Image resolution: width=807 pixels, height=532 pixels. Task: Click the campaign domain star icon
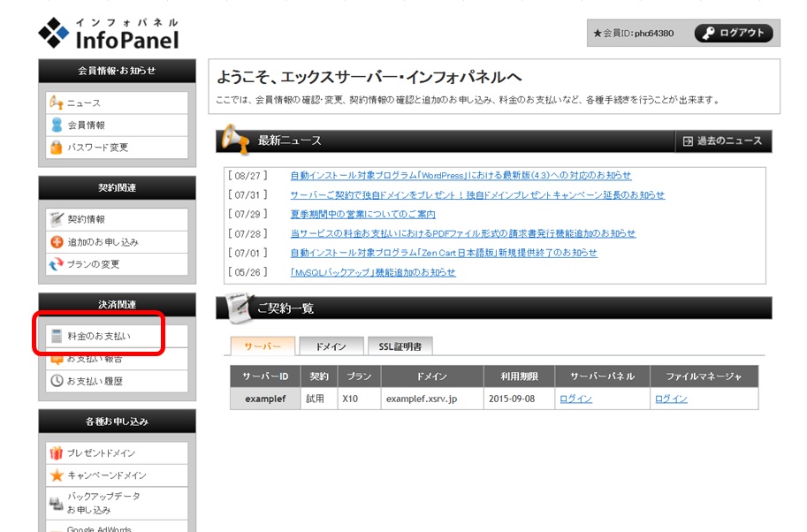(57, 475)
